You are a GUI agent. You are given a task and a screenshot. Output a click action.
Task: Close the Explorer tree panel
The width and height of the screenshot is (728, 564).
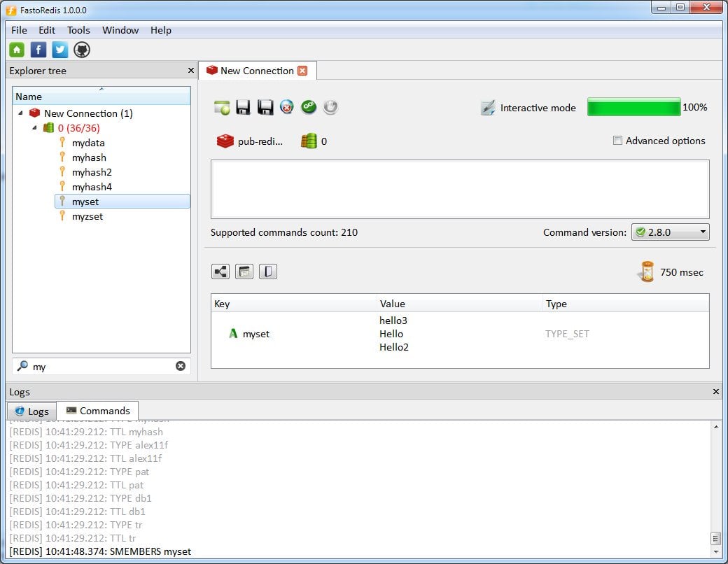pyautogui.click(x=190, y=71)
